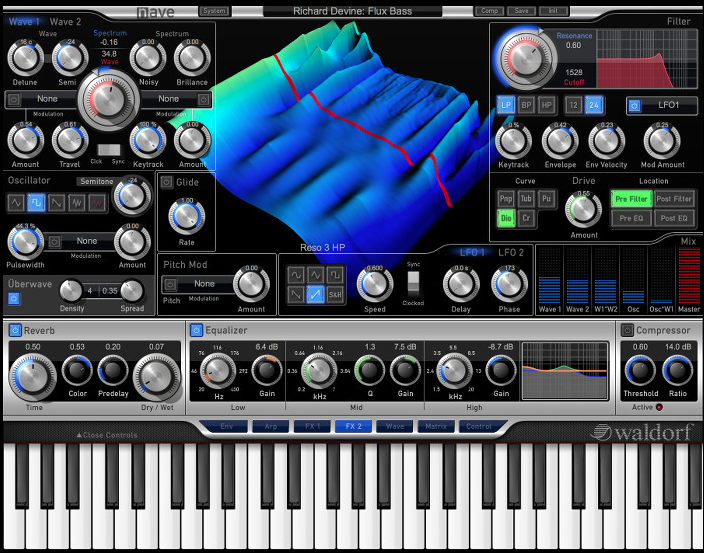Click the Equalizer frequency response graph
The height and width of the screenshot is (553, 704).
tap(565, 370)
